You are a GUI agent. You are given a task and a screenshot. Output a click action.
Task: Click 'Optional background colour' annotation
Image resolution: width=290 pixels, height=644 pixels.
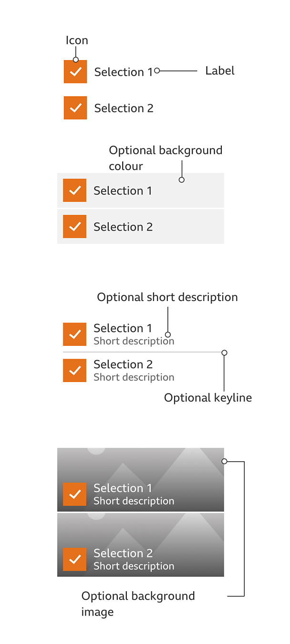(166, 158)
